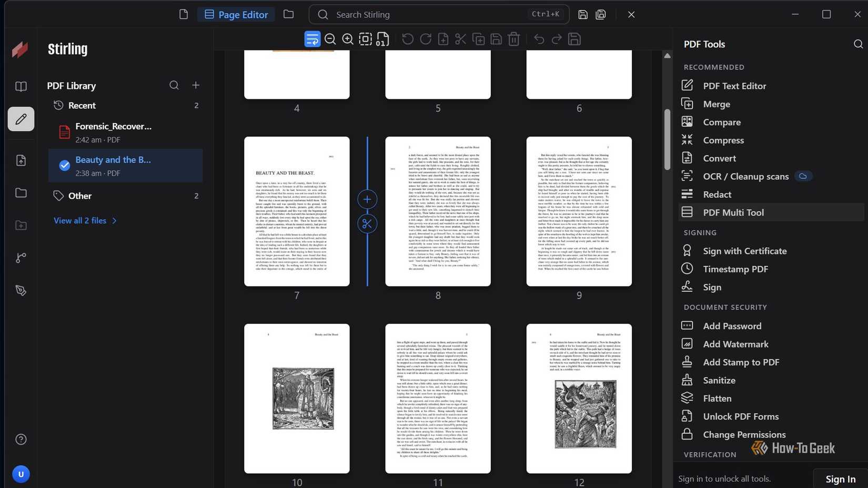Click the final save icon in page toolbar

(x=574, y=39)
